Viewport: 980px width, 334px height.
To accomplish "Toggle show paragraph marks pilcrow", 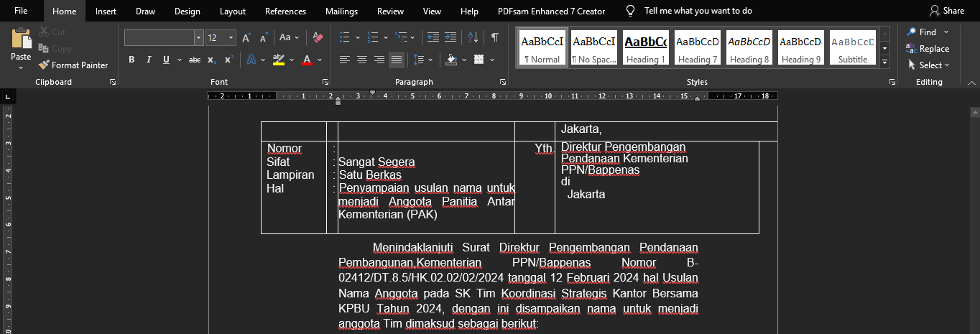I will [495, 37].
